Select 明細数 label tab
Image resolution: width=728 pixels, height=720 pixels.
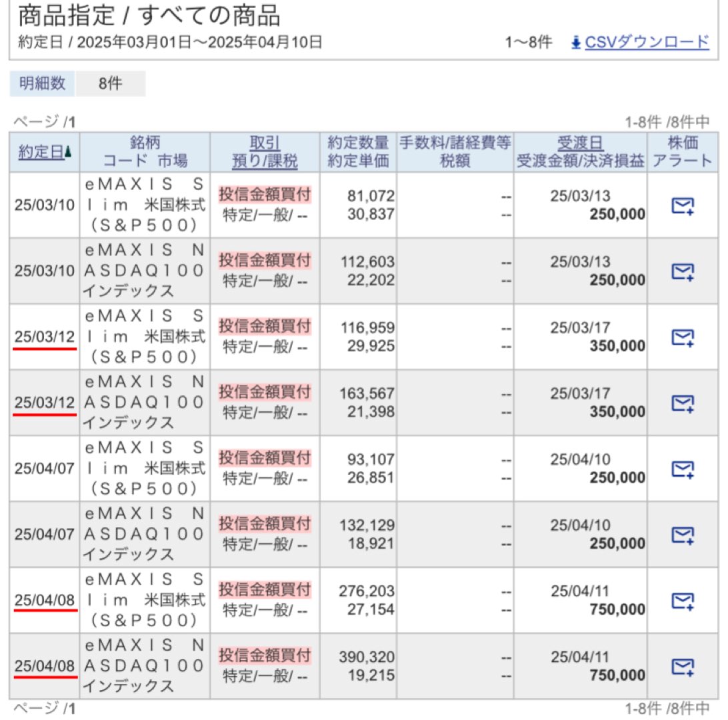pyautogui.click(x=42, y=83)
